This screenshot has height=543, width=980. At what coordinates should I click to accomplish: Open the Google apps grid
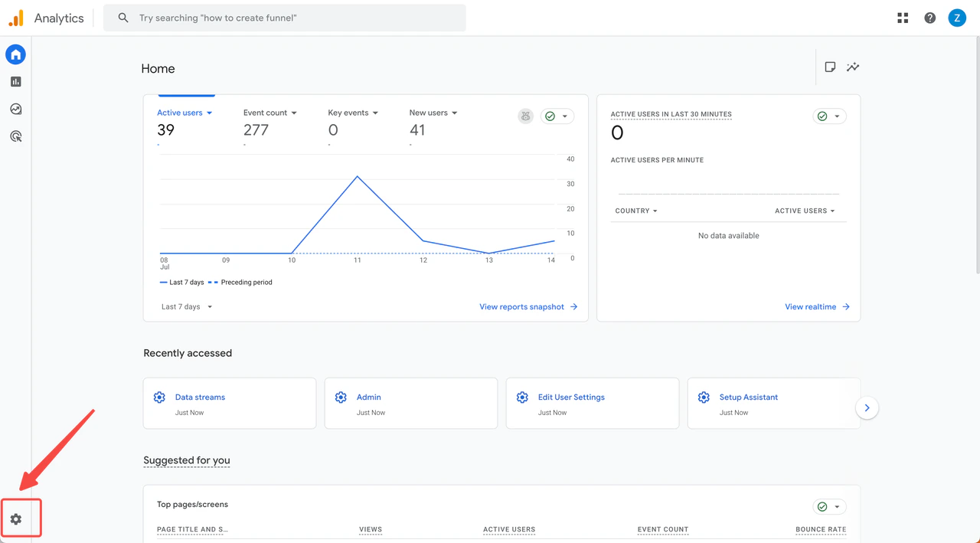903,18
